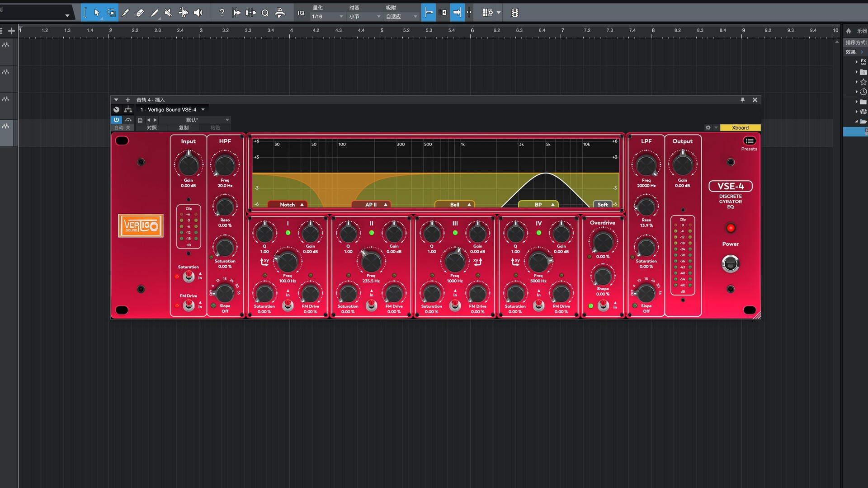Screen dimensions: 868x488
Task: Click the Q quantize icon
Action: pos(265,13)
